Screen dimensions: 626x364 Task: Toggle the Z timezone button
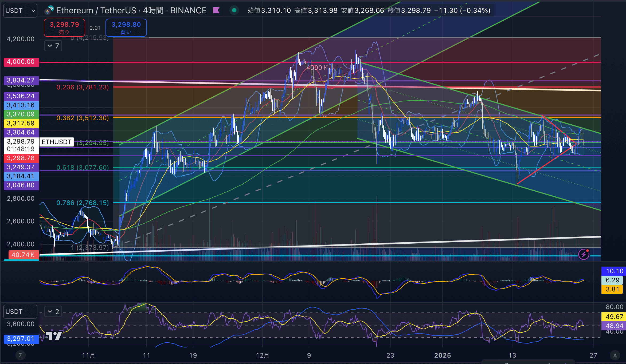tap(20, 355)
